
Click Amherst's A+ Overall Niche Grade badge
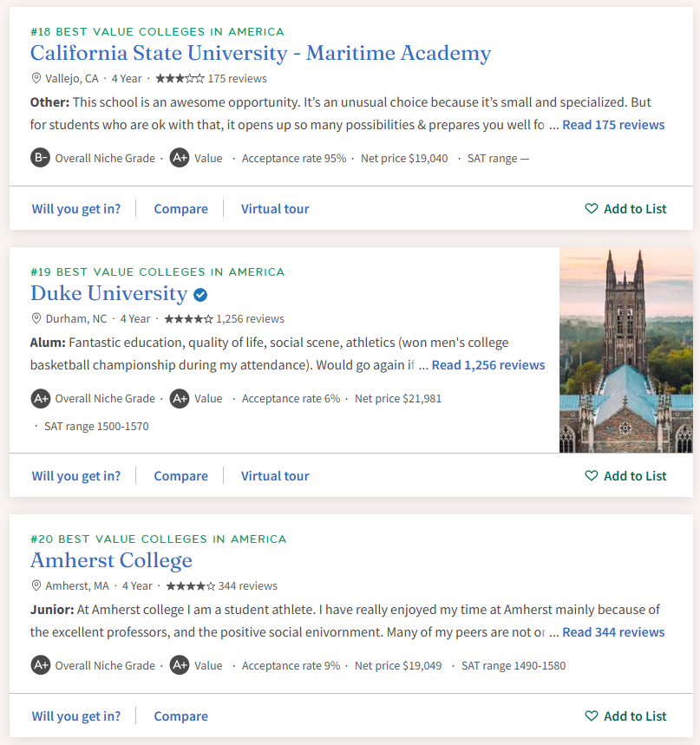pos(40,666)
